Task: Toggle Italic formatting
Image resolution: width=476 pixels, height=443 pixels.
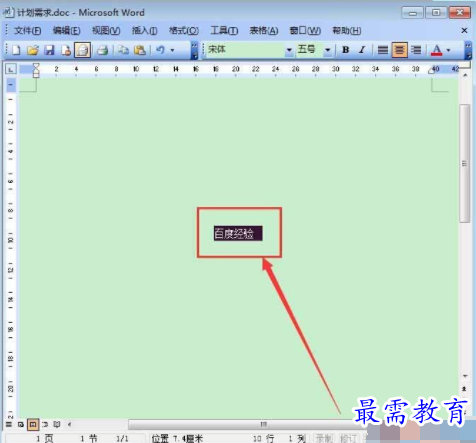Action: pyautogui.click(x=362, y=50)
